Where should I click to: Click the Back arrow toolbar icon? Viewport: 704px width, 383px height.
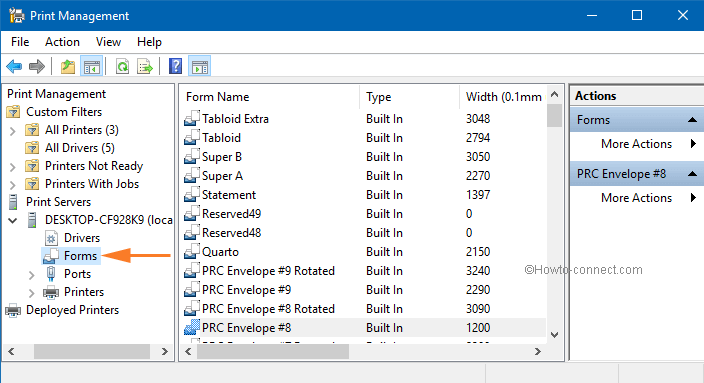[x=14, y=66]
